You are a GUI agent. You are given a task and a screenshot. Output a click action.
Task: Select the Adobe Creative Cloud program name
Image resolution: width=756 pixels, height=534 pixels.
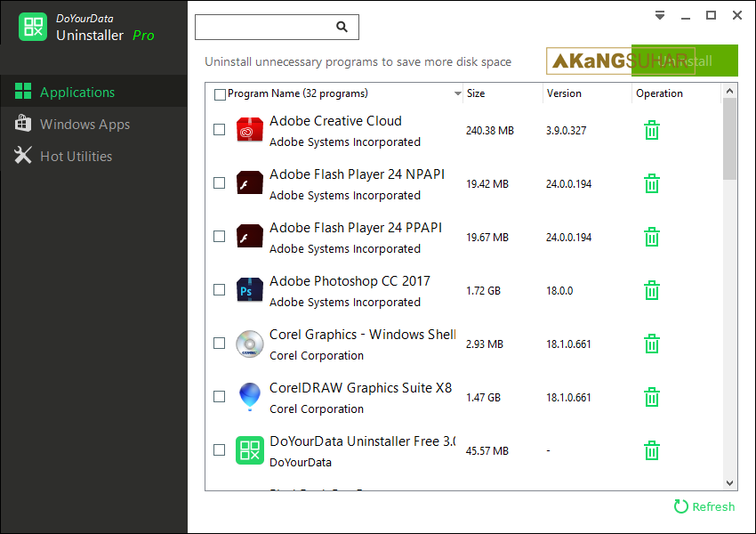(x=335, y=121)
